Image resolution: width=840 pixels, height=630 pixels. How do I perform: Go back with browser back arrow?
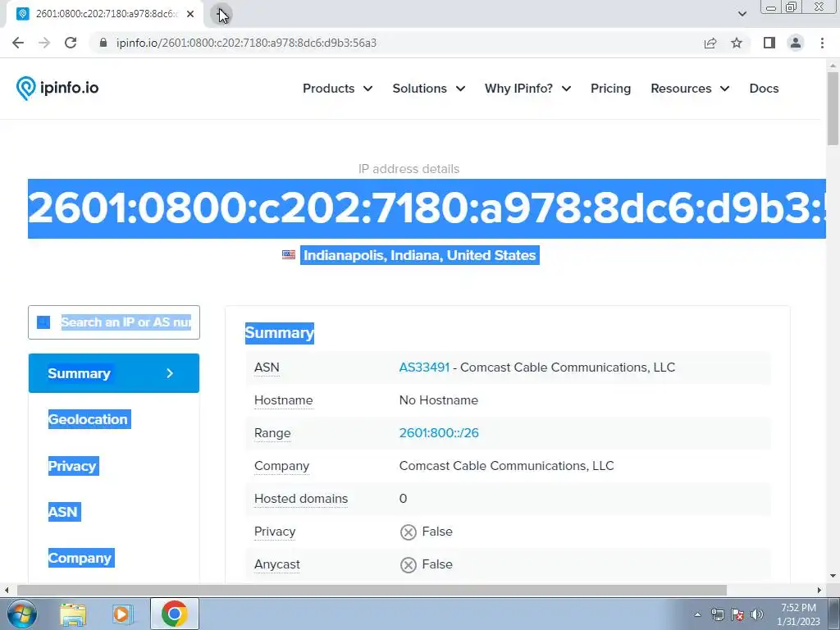click(18, 43)
